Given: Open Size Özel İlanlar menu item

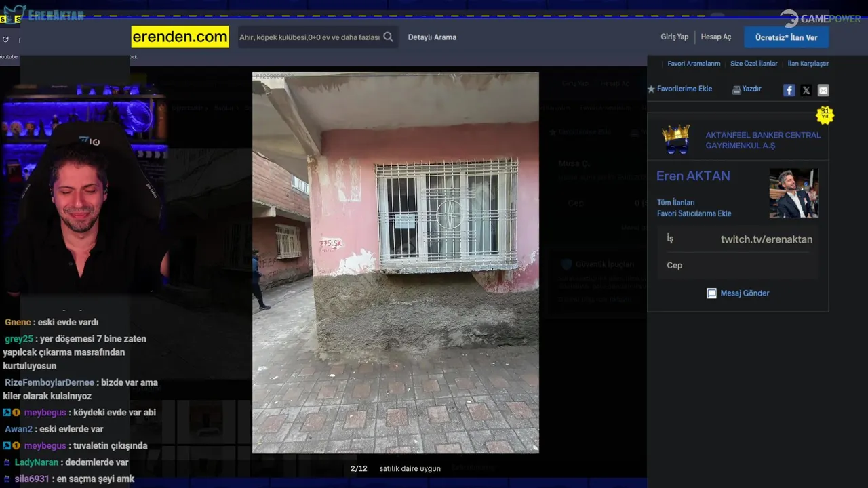Looking at the screenshot, I should click(753, 64).
